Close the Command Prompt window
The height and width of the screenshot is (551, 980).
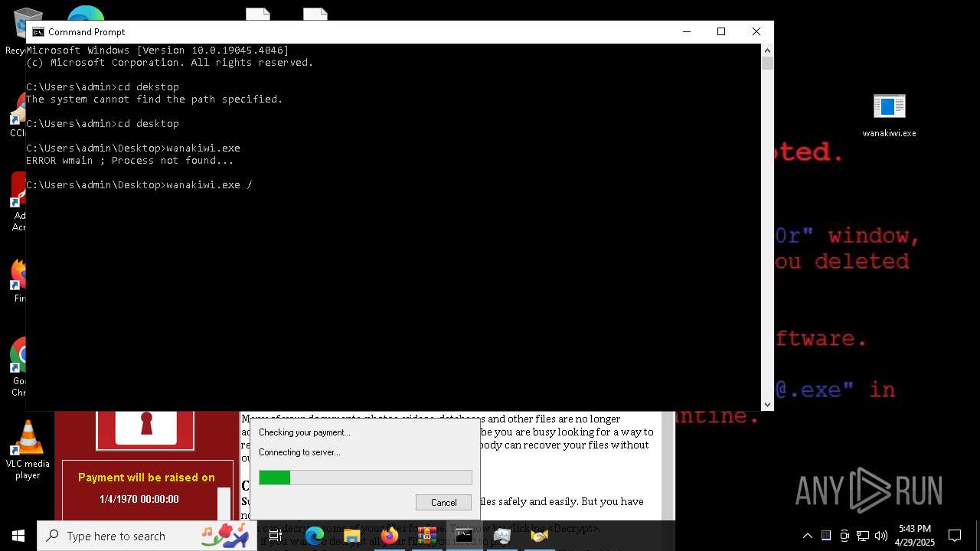(x=756, y=31)
